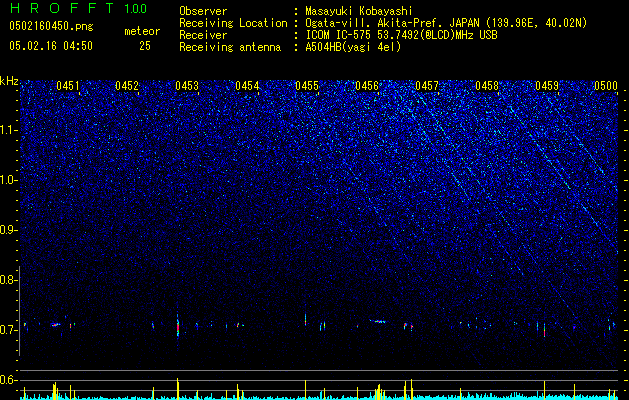629x400 pixels.
Task: Click antenna info A504HB(yagi 4el)
Action: 353,47
